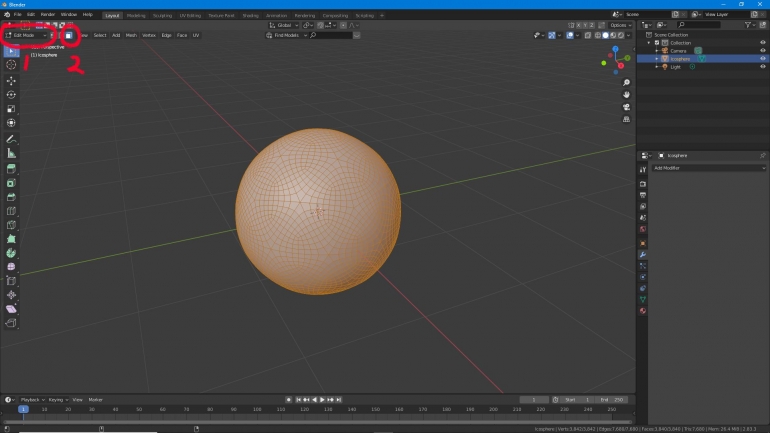Toggle auto keying record button
This screenshot has width=770, height=433.
tap(289, 400)
